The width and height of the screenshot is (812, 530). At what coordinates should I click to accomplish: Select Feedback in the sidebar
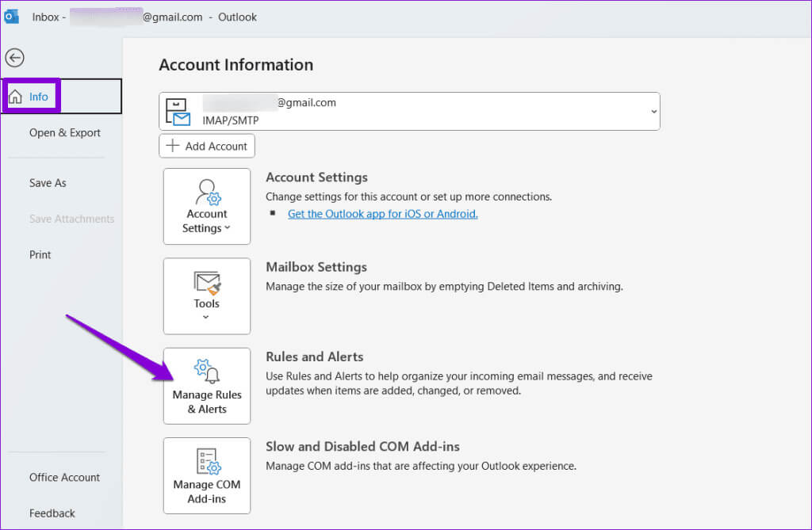tap(52, 513)
